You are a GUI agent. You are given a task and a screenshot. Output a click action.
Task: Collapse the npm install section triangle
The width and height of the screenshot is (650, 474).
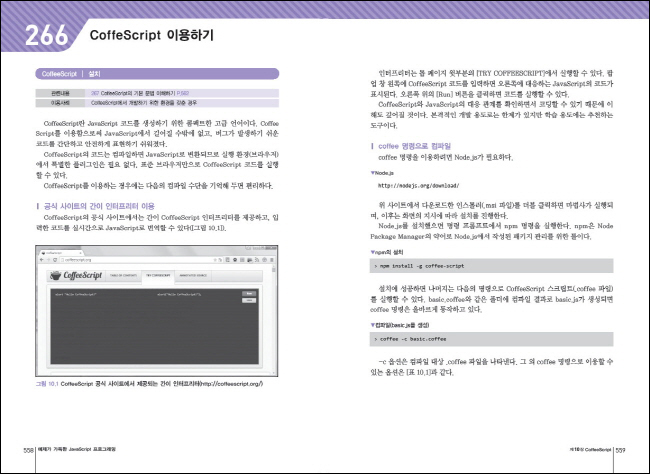[x=372, y=254]
